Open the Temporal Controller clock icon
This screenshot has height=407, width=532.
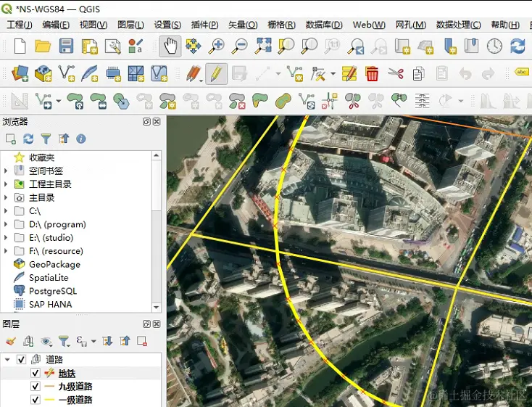[494, 46]
